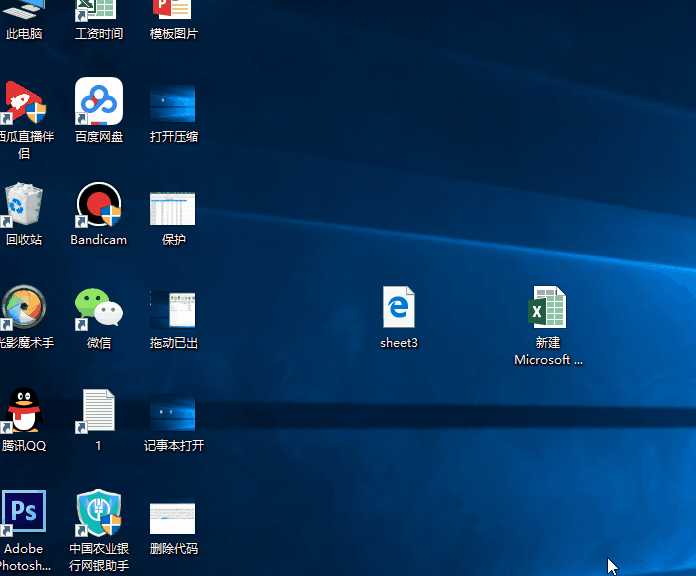
Task: Click the 删除代码 text label
Action: tap(174, 549)
